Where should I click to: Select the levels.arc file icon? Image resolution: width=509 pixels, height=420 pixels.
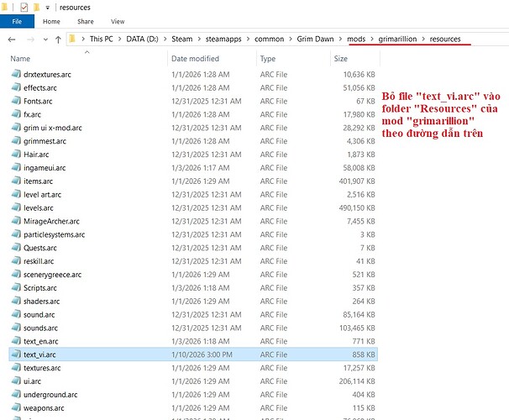16,207
